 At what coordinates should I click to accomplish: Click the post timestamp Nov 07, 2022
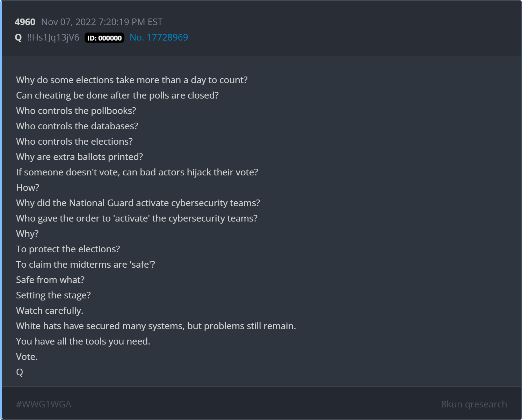(x=102, y=22)
